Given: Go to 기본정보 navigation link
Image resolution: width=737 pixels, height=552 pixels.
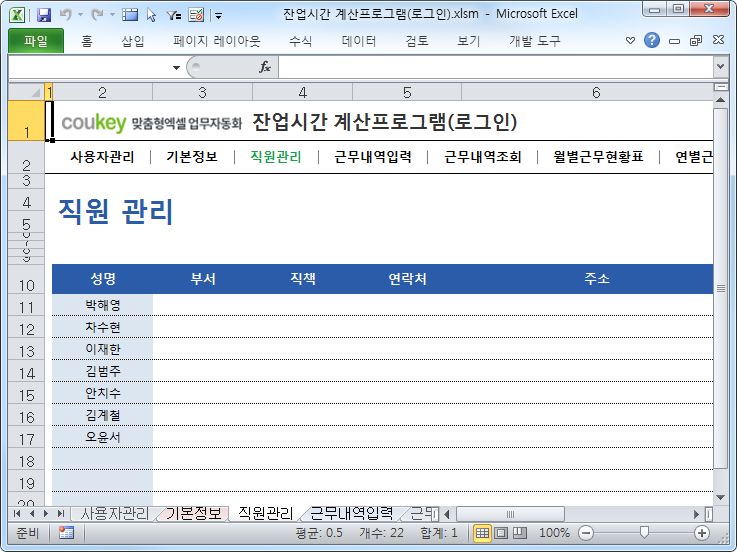Looking at the screenshot, I should click(192, 157).
